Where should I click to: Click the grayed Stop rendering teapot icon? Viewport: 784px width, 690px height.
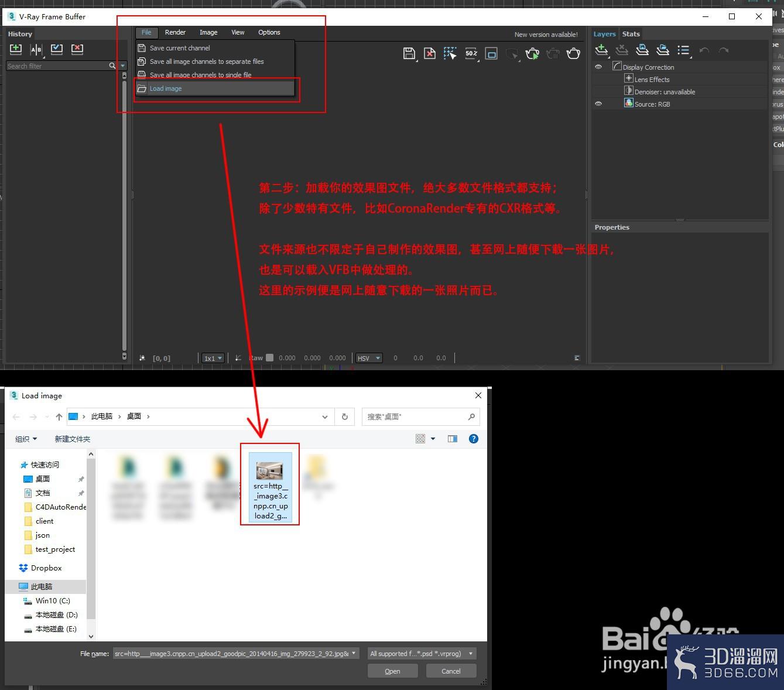point(553,54)
